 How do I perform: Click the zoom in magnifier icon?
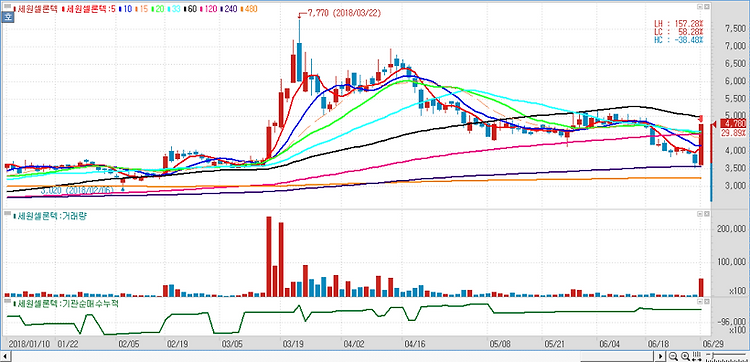(685, 356)
